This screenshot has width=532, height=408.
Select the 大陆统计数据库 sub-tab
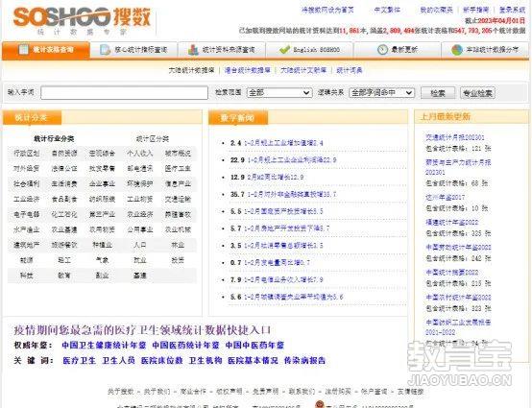[x=192, y=70]
